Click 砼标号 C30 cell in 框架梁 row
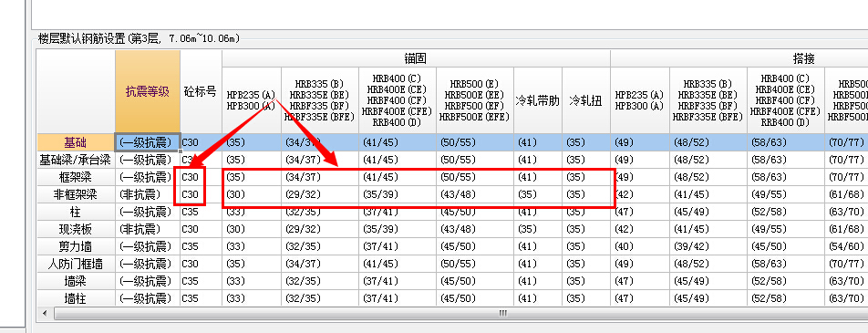868x333 pixels. pos(201,177)
